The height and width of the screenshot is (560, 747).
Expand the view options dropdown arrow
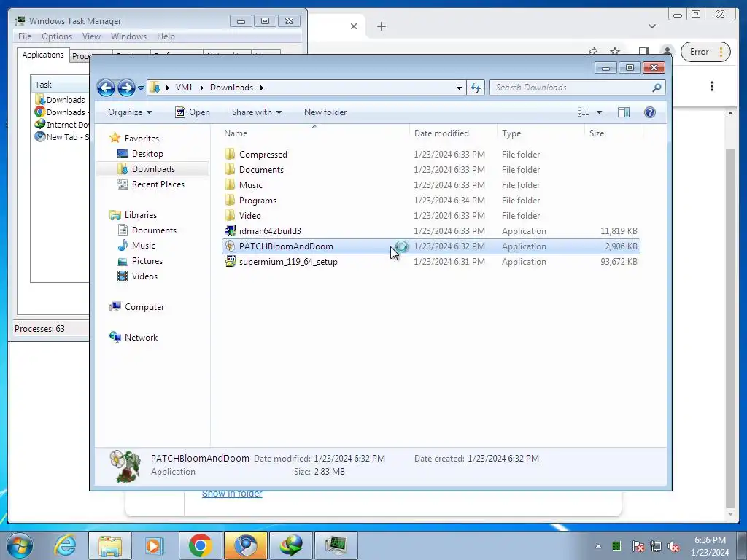coord(600,112)
